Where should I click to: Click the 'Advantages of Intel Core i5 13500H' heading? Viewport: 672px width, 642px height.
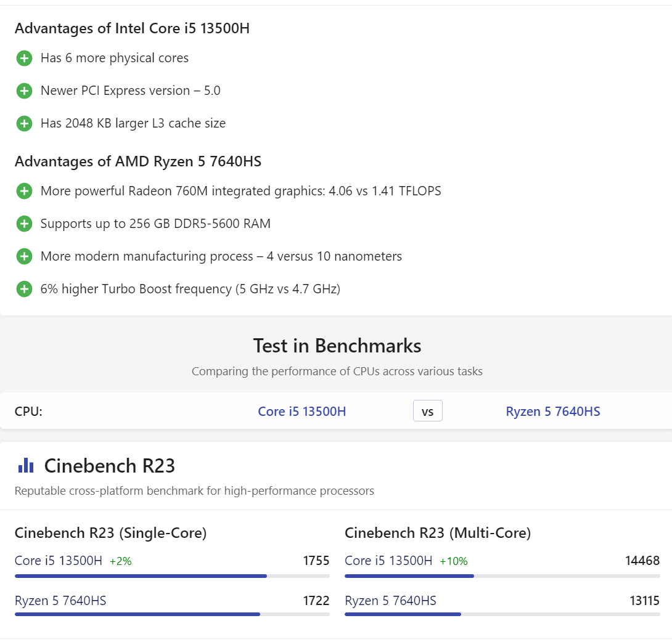(x=132, y=28)
